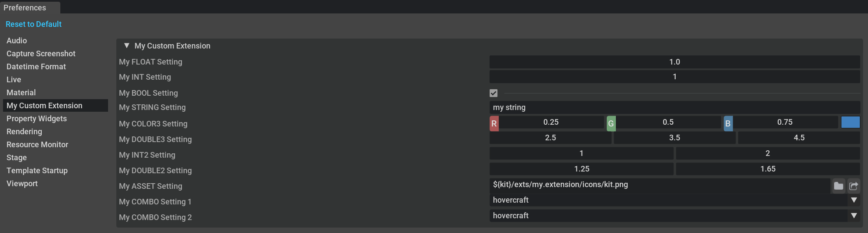Select Audio in the preferences list

coord(16,41)
